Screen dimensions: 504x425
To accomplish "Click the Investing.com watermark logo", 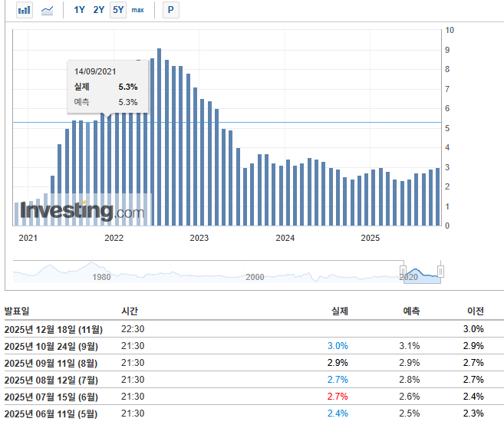I will [x=82, y=210].
